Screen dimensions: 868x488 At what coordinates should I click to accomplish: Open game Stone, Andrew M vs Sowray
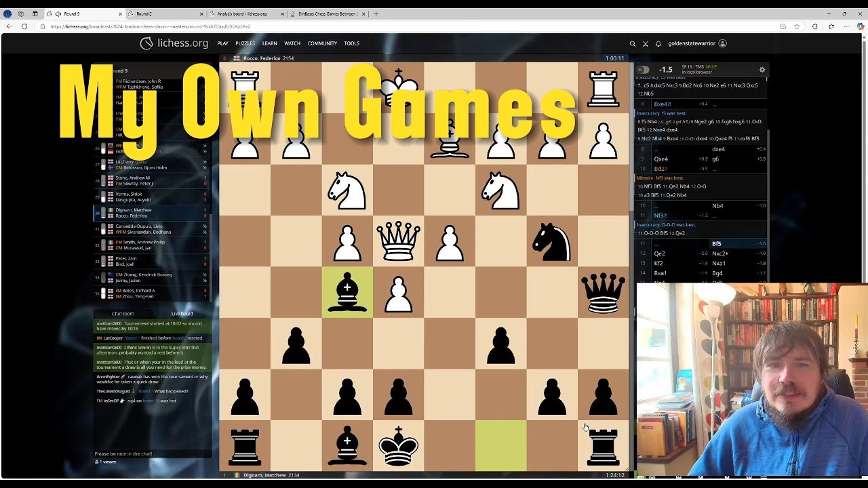pyautogui.click(x=152, y=180)
